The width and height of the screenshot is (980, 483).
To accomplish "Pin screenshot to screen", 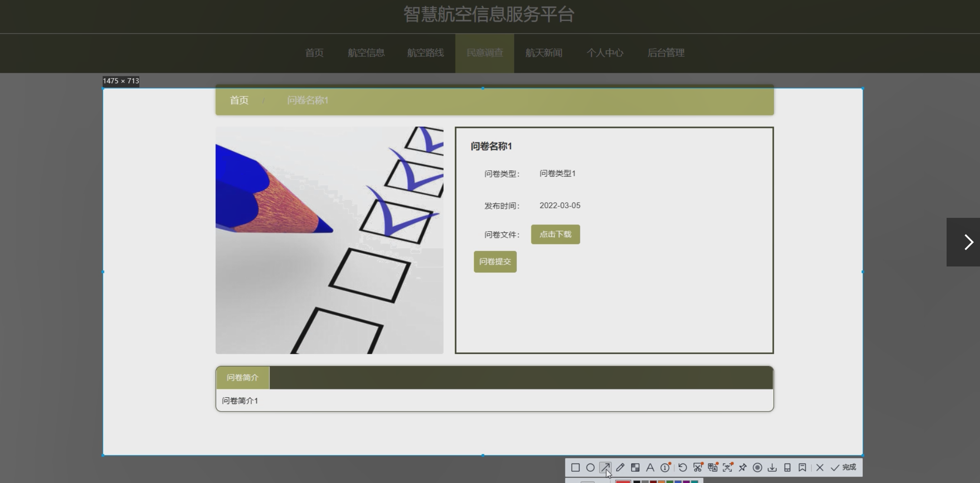I will (743, 467).
